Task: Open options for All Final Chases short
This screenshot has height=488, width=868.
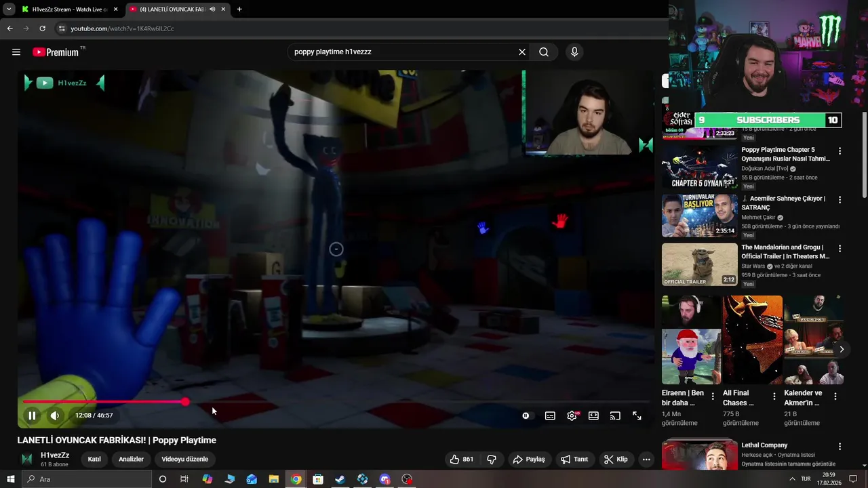Action: tap(774, 396)
